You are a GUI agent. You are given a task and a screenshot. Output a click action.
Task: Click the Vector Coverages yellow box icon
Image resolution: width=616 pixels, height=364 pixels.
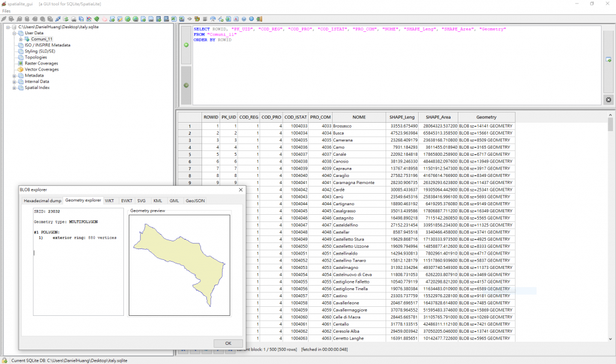20,69
